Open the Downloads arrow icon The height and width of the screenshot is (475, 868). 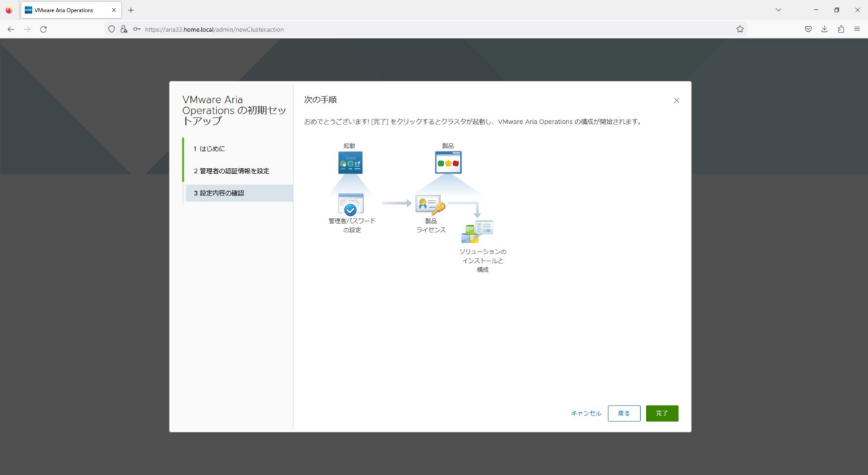(825, 29)
